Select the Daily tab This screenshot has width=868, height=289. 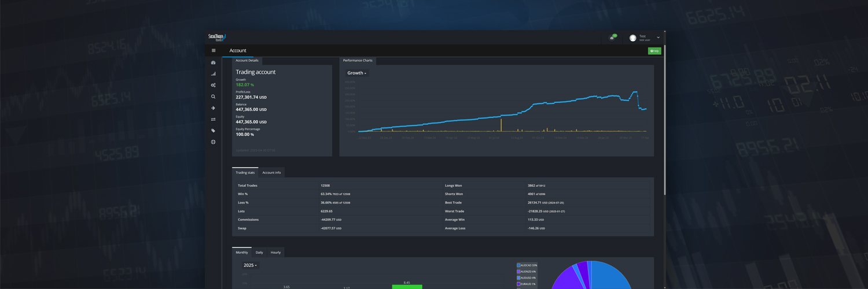(x=259, y=252)
